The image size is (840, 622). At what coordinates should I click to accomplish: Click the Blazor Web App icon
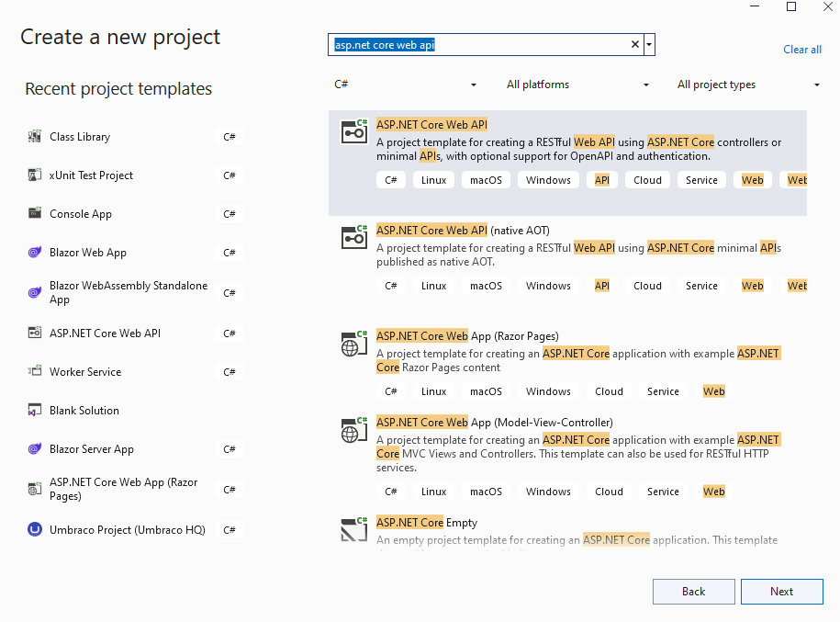pyautogui.click(x=35, y=252)
